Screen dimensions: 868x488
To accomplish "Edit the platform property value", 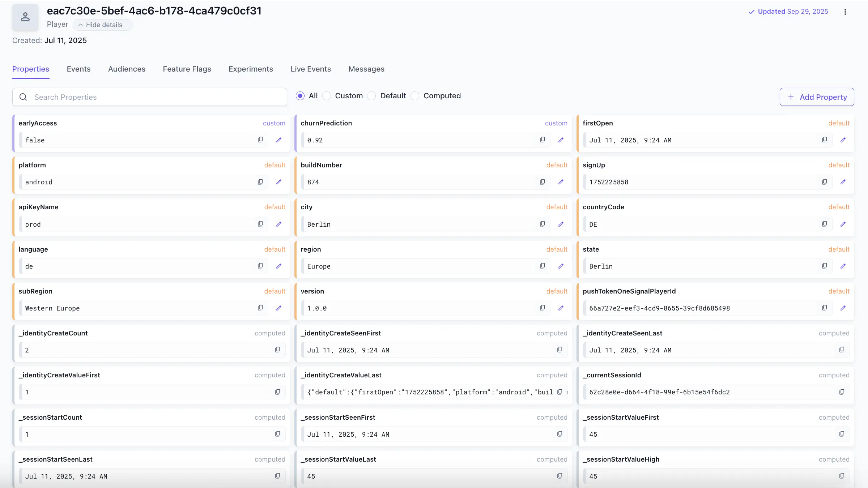I will [x=278, y=182].
